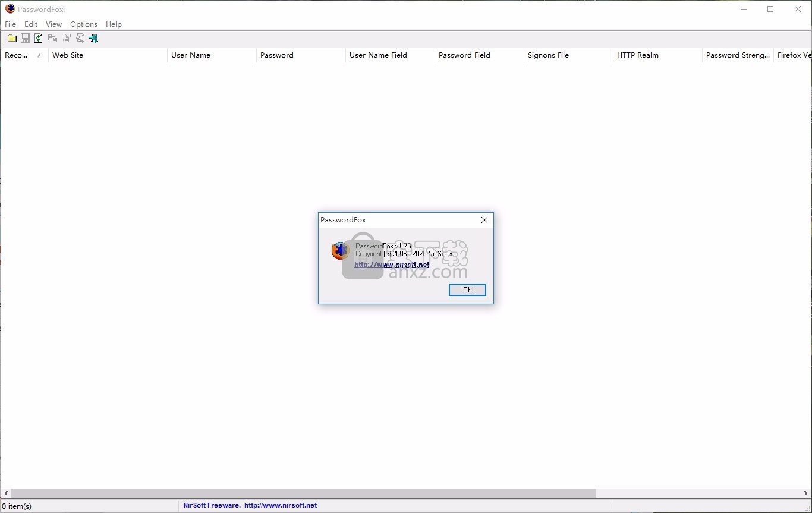
Task: Sort by the Password column header
Action: pos(301,55)
